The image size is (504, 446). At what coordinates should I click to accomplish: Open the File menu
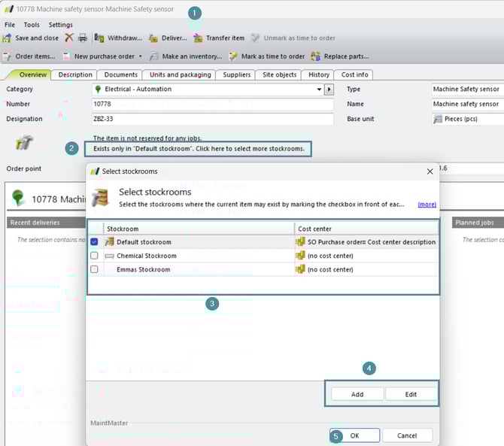pos(10,25)
